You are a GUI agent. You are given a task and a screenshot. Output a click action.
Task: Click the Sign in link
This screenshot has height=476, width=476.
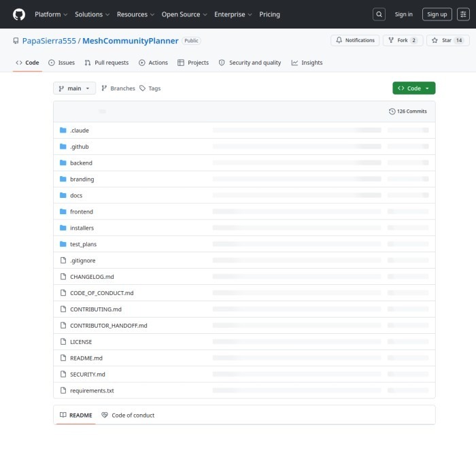click(x=403, y=14)
